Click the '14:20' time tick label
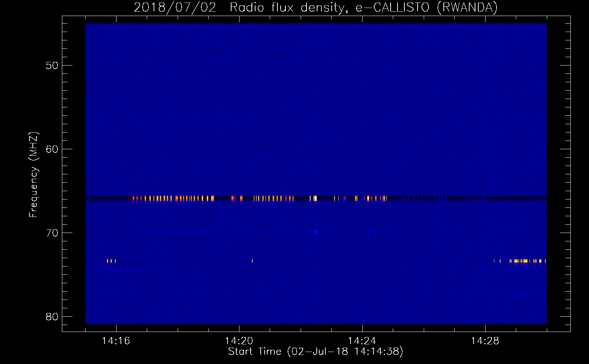 point(239,341)
